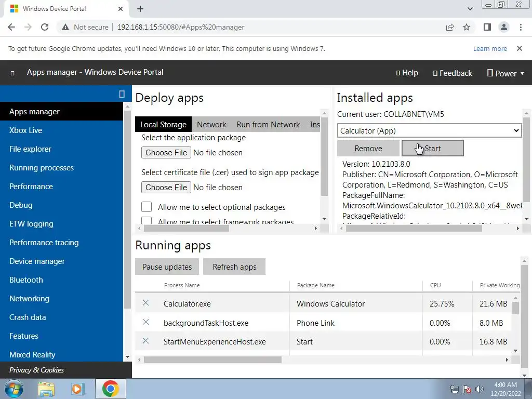This screenshot has height=399, width=532.
Task: Open Performance tracing in the sidebar
Action: point(61,242)
